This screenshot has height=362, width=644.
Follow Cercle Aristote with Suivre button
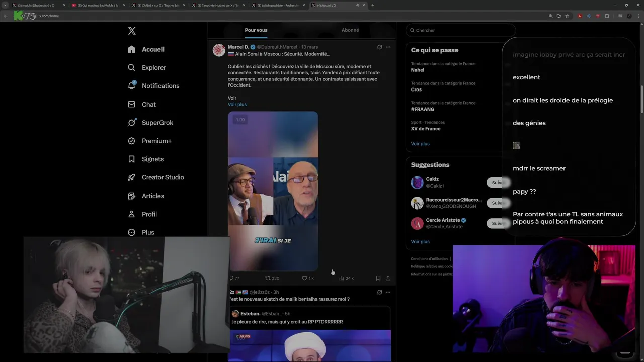(x=498, y=223)
